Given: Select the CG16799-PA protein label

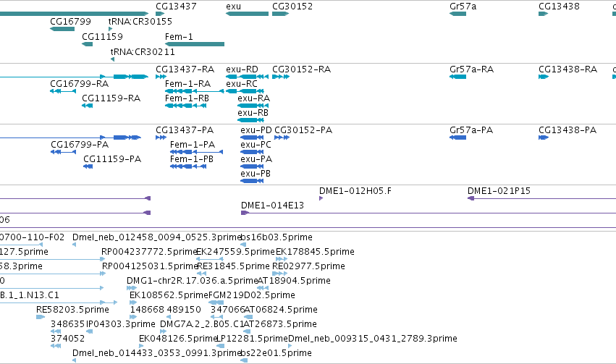Looking at the screenshot, I should click(x=80, y=145).
